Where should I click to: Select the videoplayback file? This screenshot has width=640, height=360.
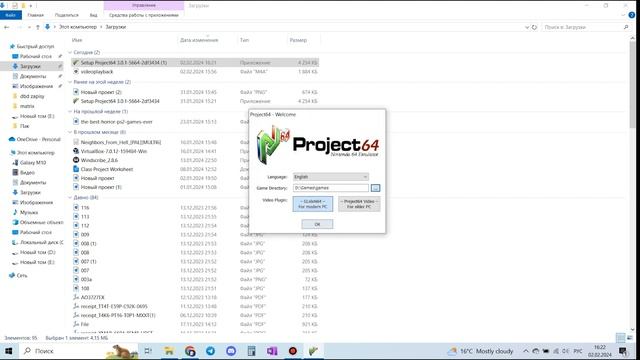(97, 71)
